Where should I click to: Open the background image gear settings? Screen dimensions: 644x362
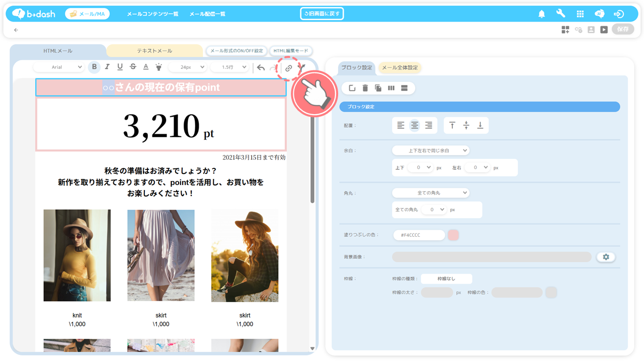point(606,257)
